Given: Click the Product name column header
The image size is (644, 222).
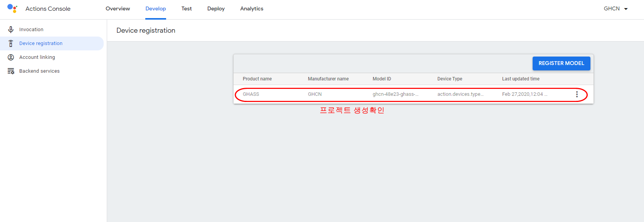Looking at the screenshot, I should 257,79.
